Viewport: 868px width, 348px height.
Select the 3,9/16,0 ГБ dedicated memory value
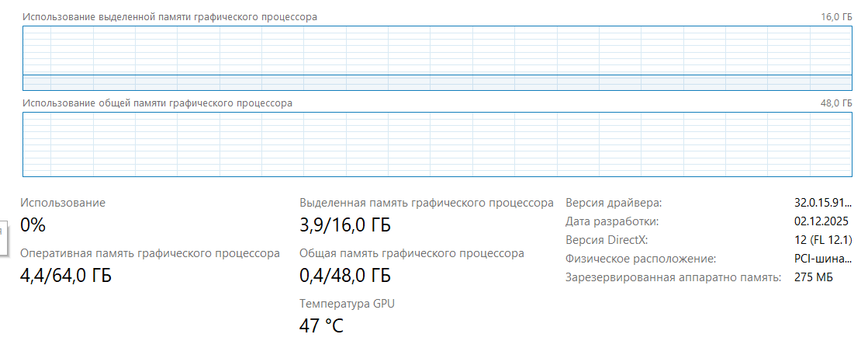345,226
